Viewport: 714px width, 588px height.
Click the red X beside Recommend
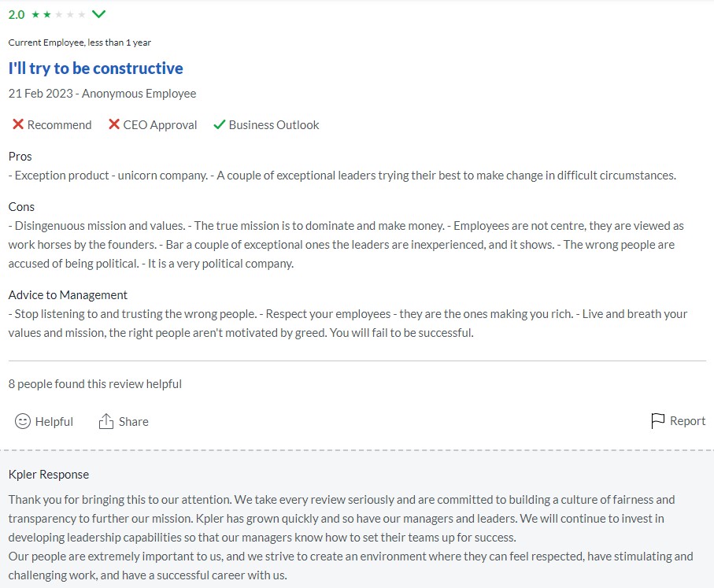[x=18, y=124]
